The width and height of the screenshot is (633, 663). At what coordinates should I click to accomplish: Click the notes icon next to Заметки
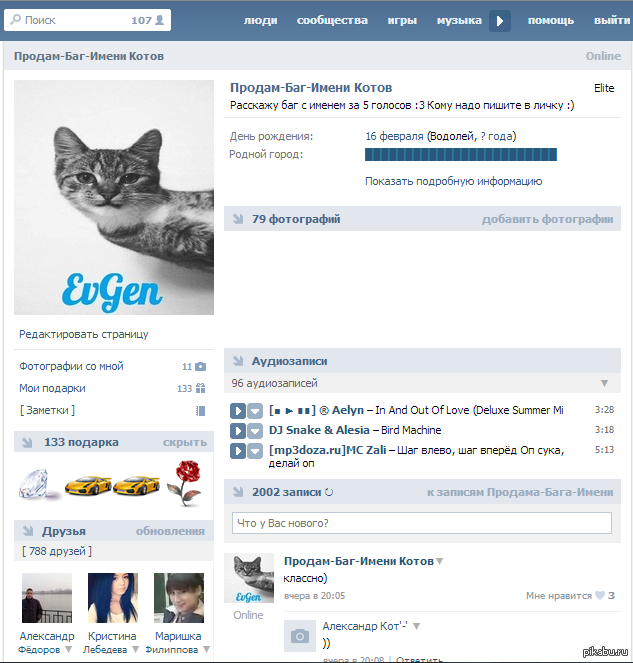[x=201, y=411]
